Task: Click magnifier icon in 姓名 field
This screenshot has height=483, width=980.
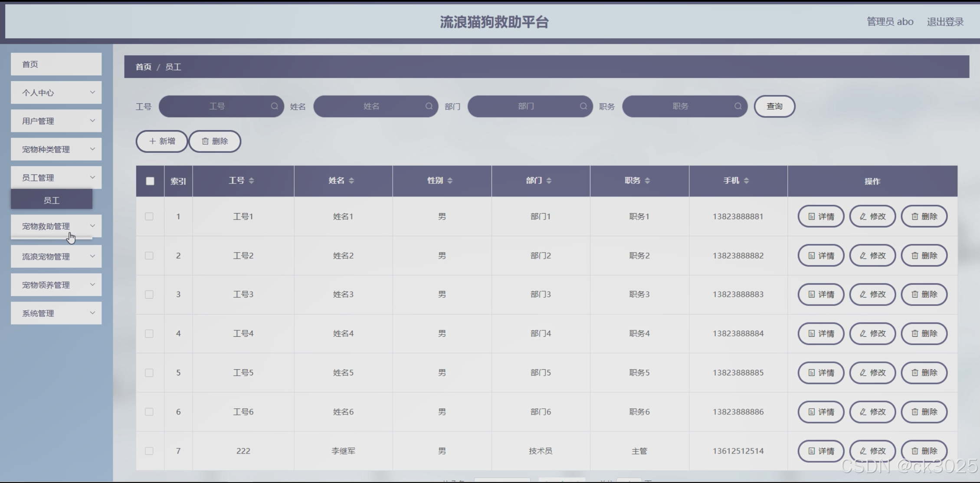Action: click(x=429, y=106)
